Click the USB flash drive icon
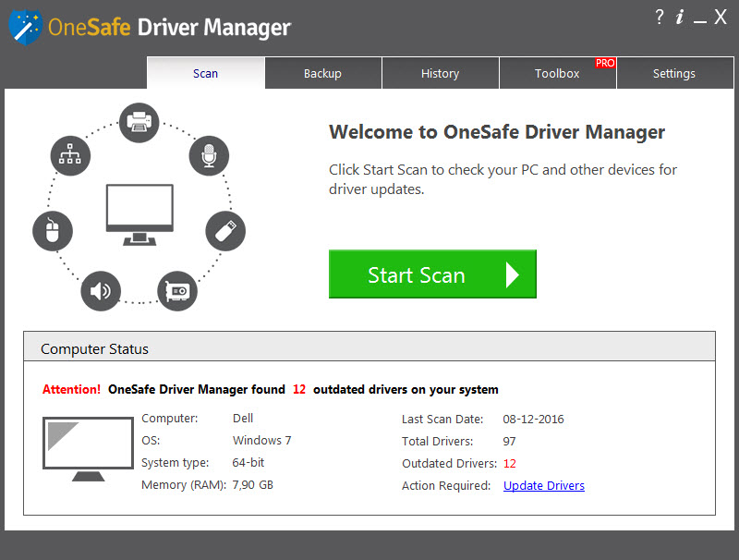 coord(225,231)
